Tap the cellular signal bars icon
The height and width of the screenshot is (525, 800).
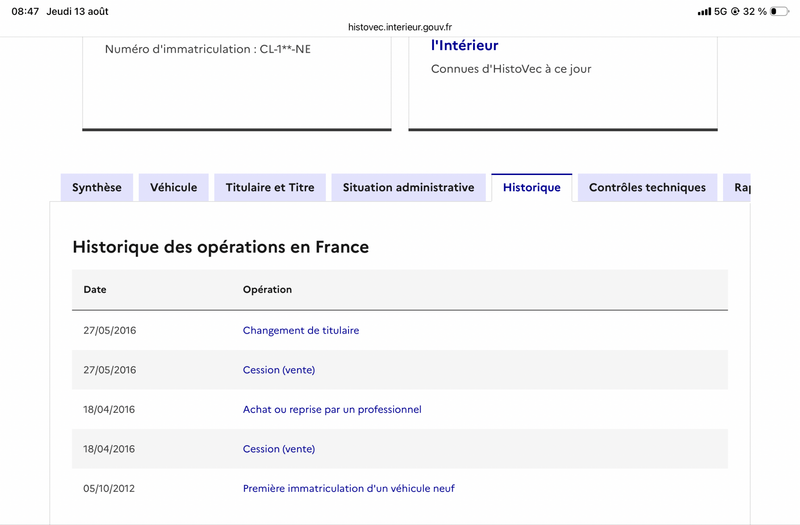coord(704,11)
